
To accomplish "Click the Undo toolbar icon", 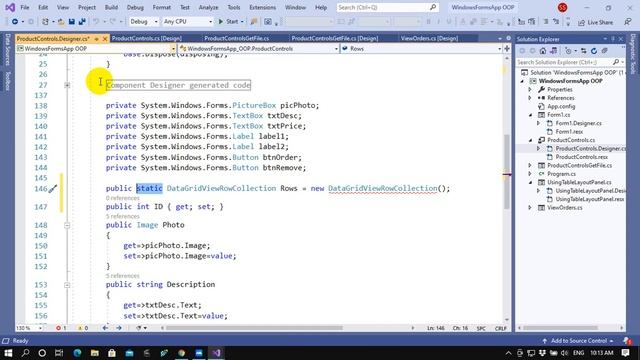I will tap(96, 22).
